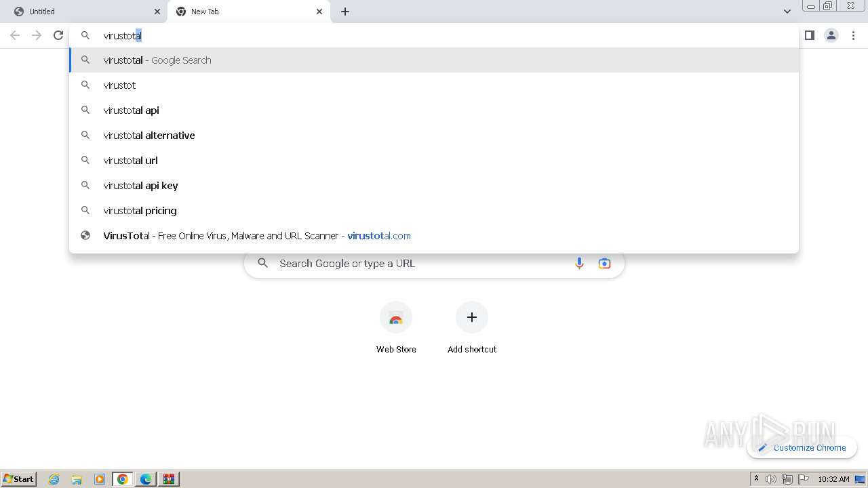Viewport: 868px width, 488px height.
Task: Open network status tray icon
Action: tap(787, 479)
